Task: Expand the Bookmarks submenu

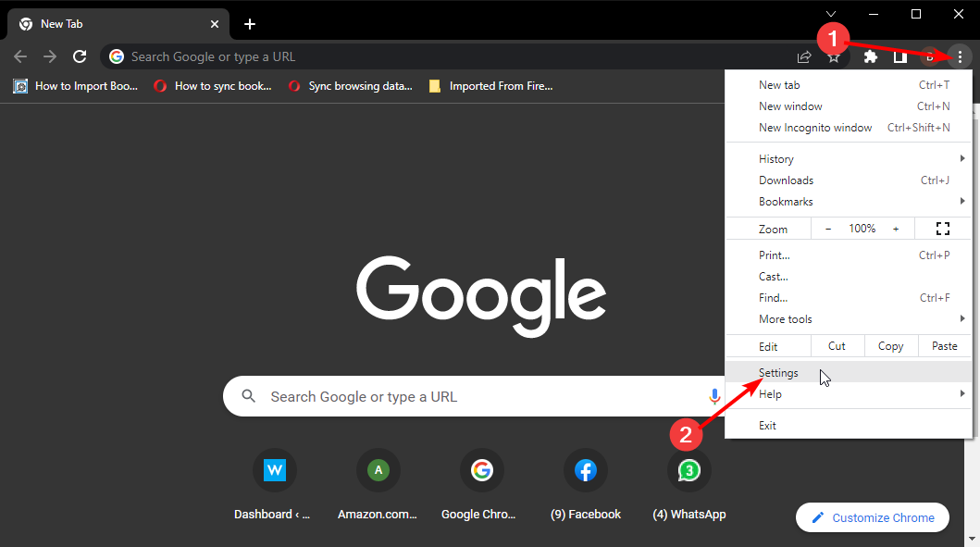Action: (x=849, y=201)
